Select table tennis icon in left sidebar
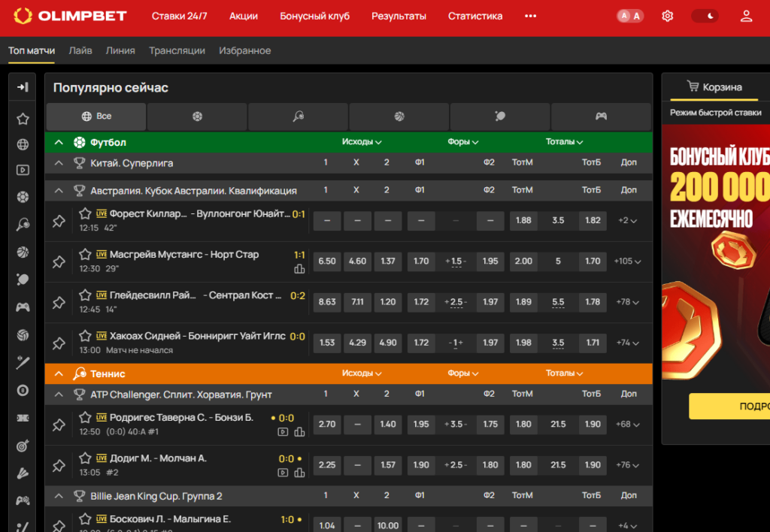 point(23,280)
